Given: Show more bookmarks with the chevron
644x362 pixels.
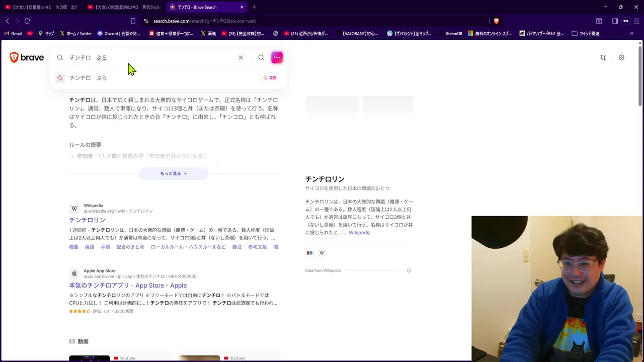Looking at the screenshot, I should tap(632, 34).
